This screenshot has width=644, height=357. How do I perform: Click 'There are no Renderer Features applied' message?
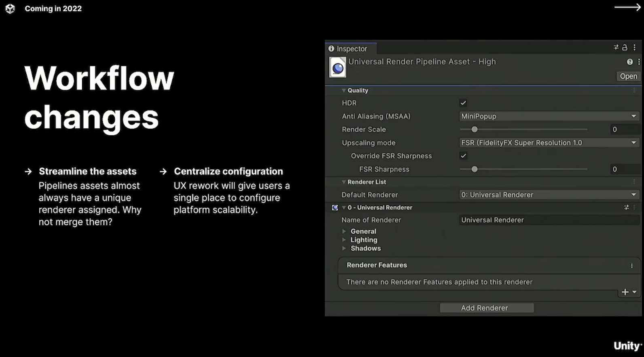[439, 282]
